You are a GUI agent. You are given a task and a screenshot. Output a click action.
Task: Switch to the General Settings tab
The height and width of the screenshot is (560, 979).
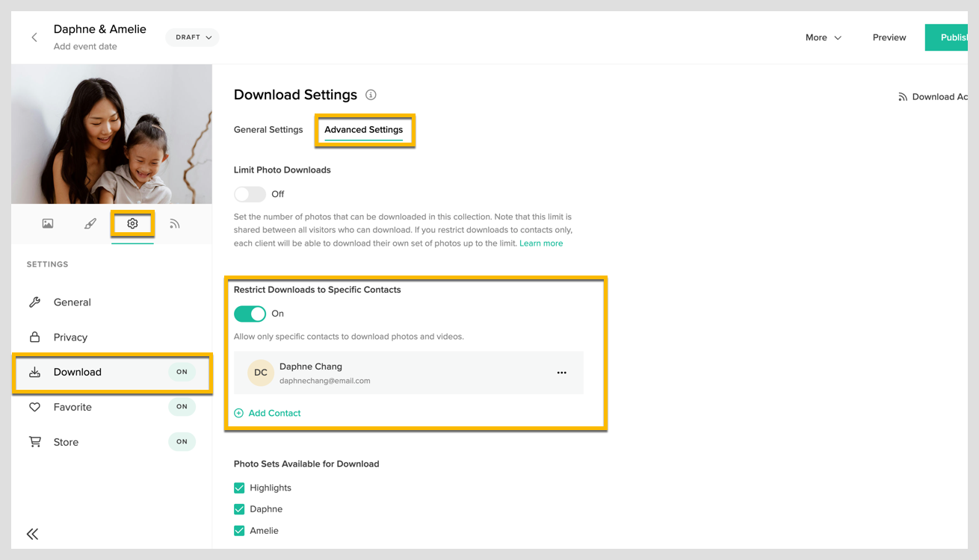[268, 129]
